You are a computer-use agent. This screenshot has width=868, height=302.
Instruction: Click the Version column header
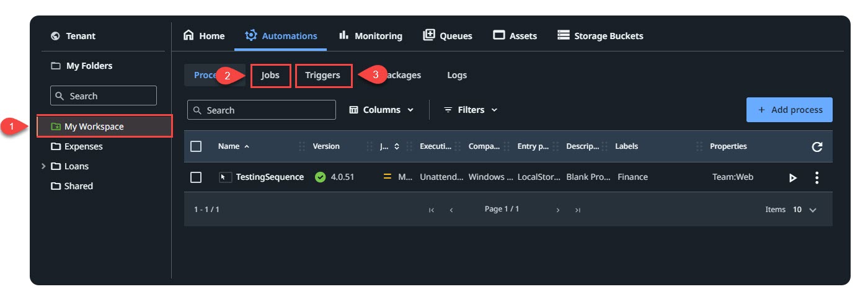point(326,146)
